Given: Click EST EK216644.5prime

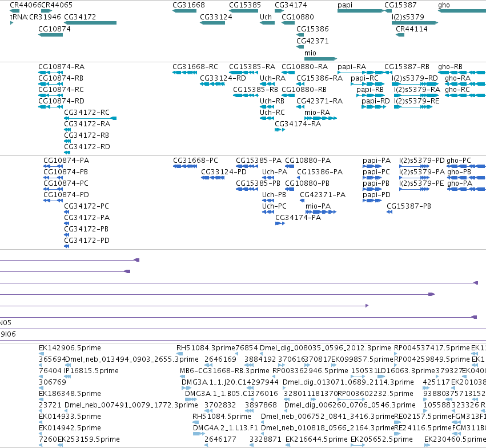Looking at the screenshot, I should click(316, 439).
